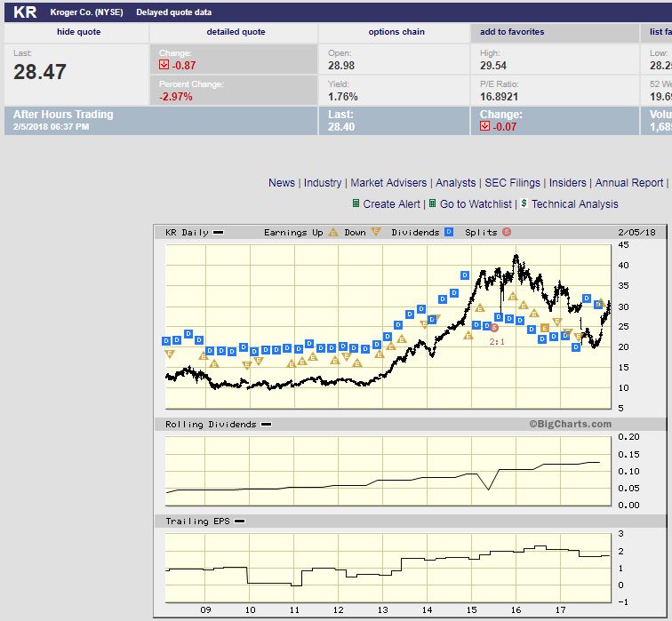Click the after hours last price 28.40
The height and width of the screenshot is (621, 672).
tap(341, 127)
